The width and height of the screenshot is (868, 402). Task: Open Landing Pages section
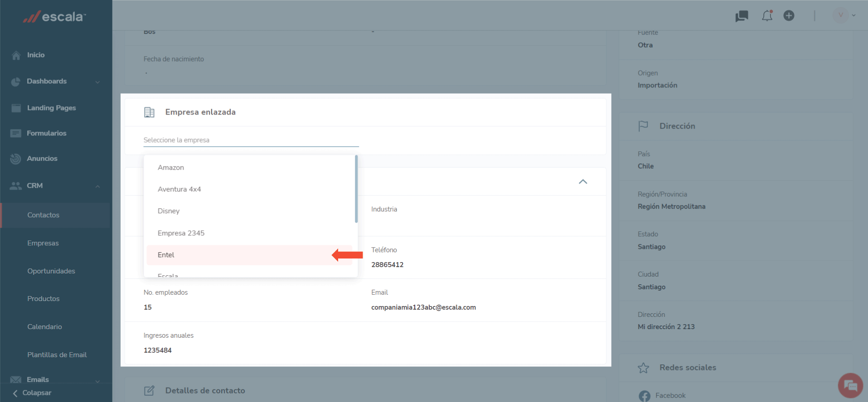tap(51, 108)
